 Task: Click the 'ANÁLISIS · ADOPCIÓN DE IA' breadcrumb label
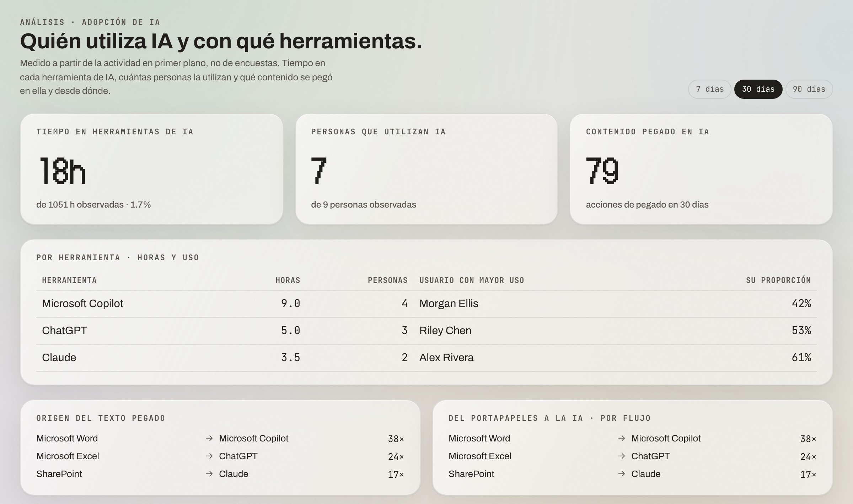coord(90,22)
